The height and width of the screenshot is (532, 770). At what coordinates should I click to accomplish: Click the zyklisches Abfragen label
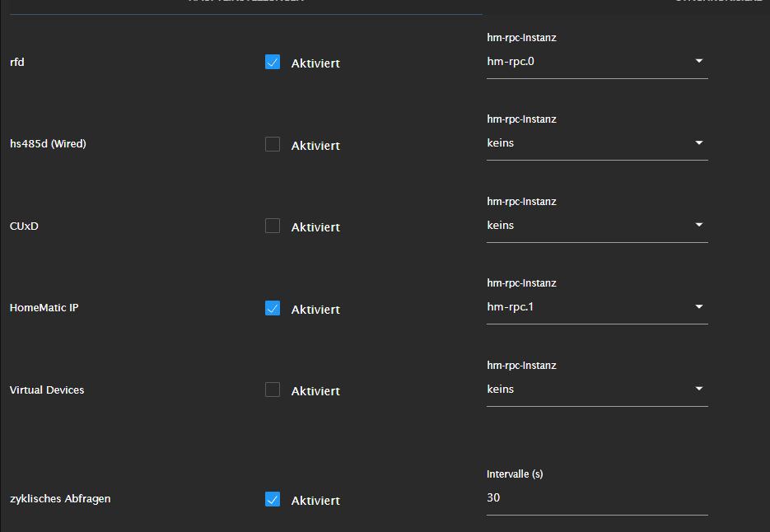[60, 498]
